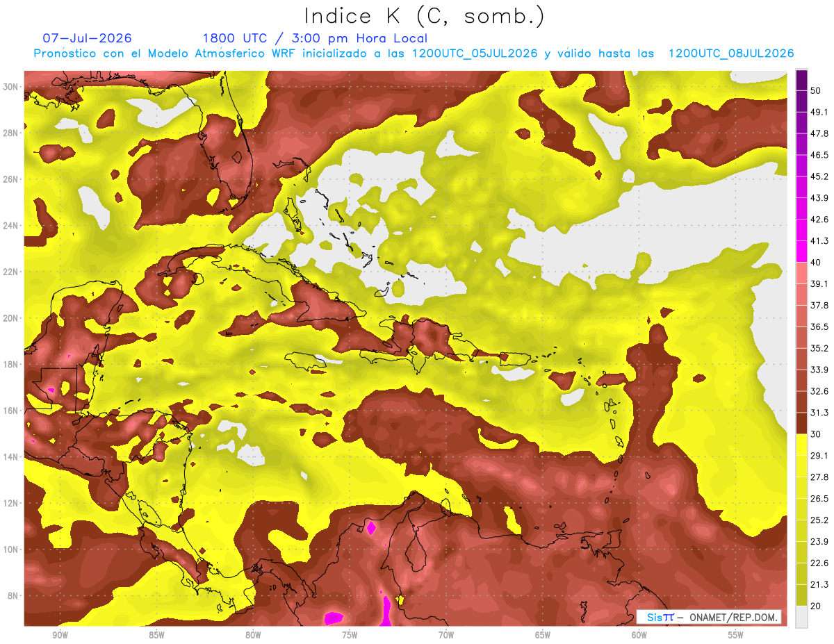This screenshot has width=834, height=644.
Task: Click the chart title "Indice K (C, somb.)"
Action: tap(425, 16)
